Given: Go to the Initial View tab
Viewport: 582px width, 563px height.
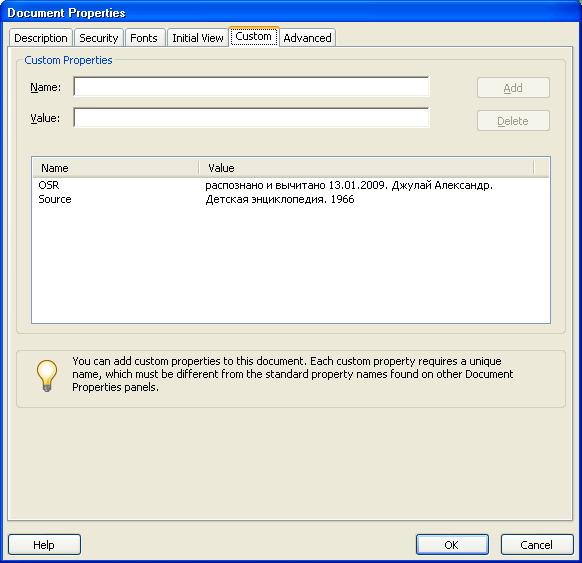Looking at the screenshot, I should pyautogui.click(x=198, y=38).
